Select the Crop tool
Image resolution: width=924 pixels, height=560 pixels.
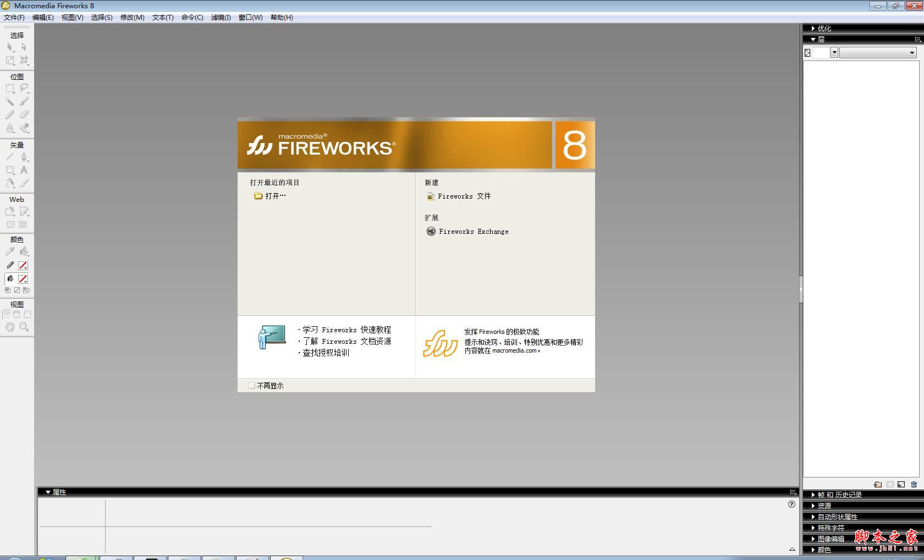24,61
